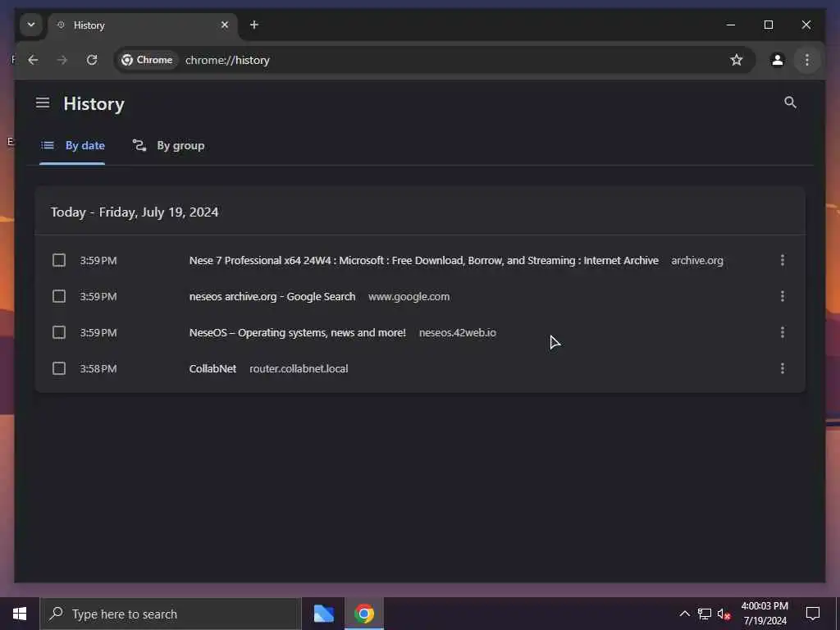The width and height of the screenshot is (840, 630).
Task: Go back with the browser back arrow
Action: click(x=33, y=60)
